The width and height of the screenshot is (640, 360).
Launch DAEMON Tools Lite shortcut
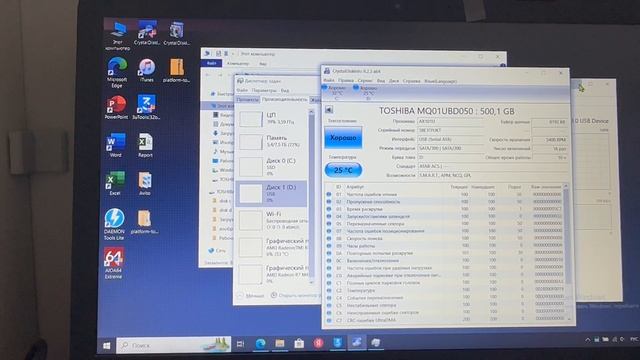(114, 224)
